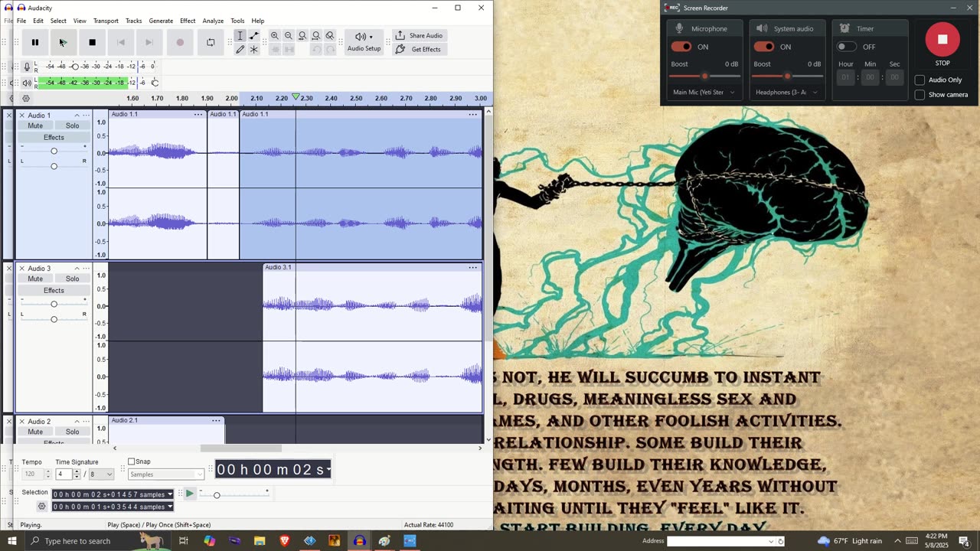Image resolution: width=980 pixels, height=551 pixels.
Task: Open the Analyze menu
Action: (213, 21)
